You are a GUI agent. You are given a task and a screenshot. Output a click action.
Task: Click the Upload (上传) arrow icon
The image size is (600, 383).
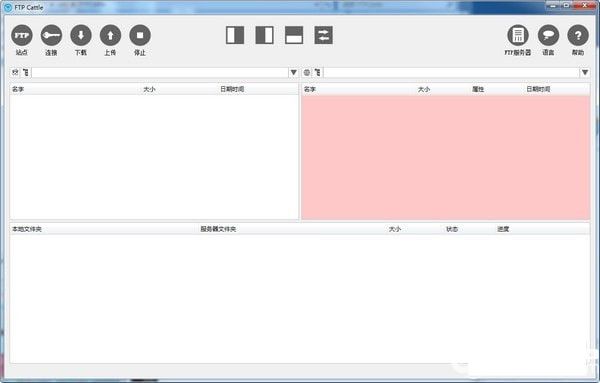(x=110, y=36)
